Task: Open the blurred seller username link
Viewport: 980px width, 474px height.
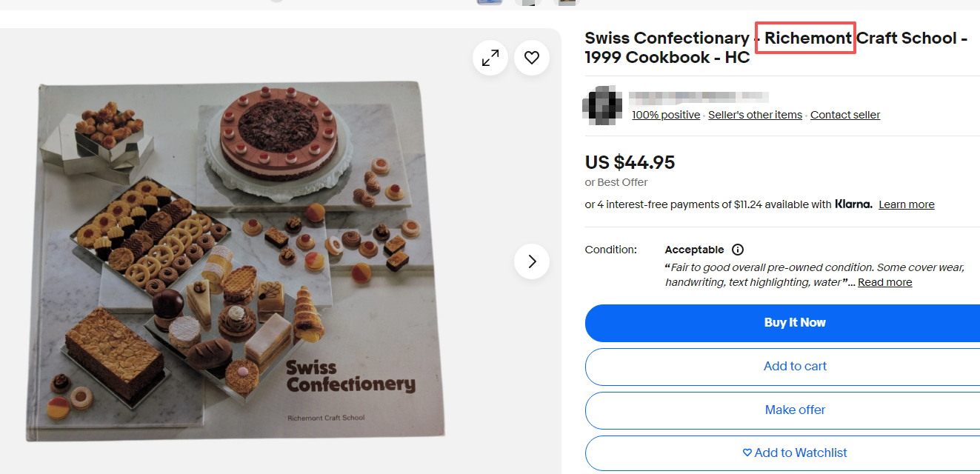Action: [698, 97]
